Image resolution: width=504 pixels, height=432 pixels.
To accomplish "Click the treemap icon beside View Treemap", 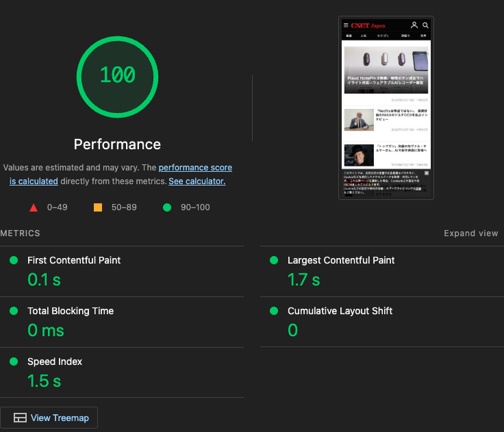I will click(20, 418).
